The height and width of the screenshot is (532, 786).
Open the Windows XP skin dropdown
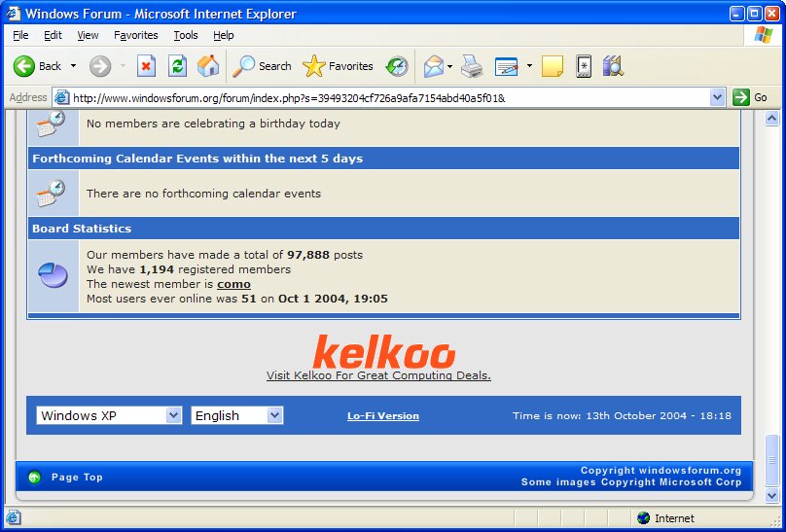[x=109, y=415]
